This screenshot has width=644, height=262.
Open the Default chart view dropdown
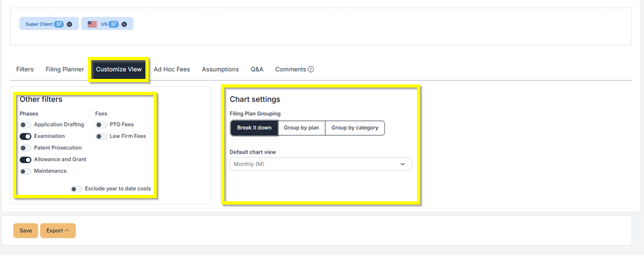320,164
